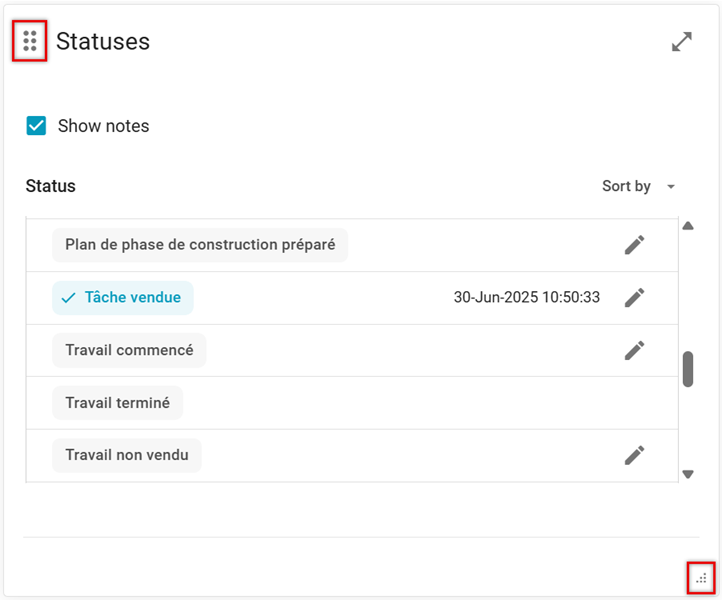Uncheck the Show notes checkbox
Viewport: 722px width, 600px height.
36,126
